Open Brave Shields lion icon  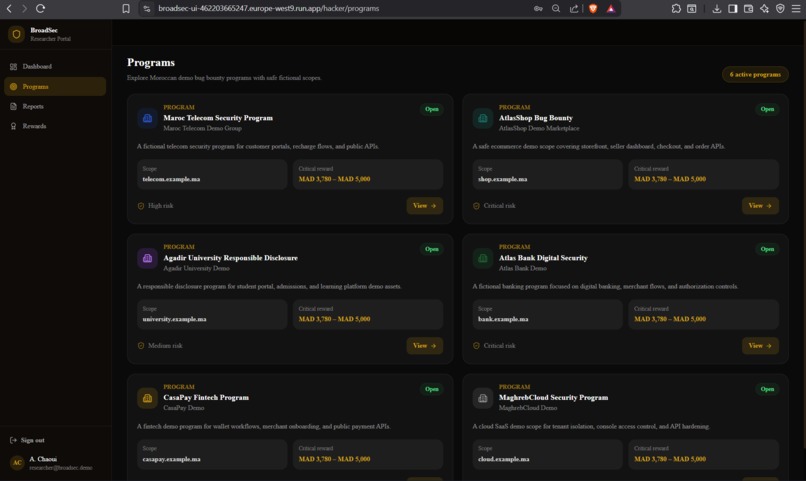(593, 8)
